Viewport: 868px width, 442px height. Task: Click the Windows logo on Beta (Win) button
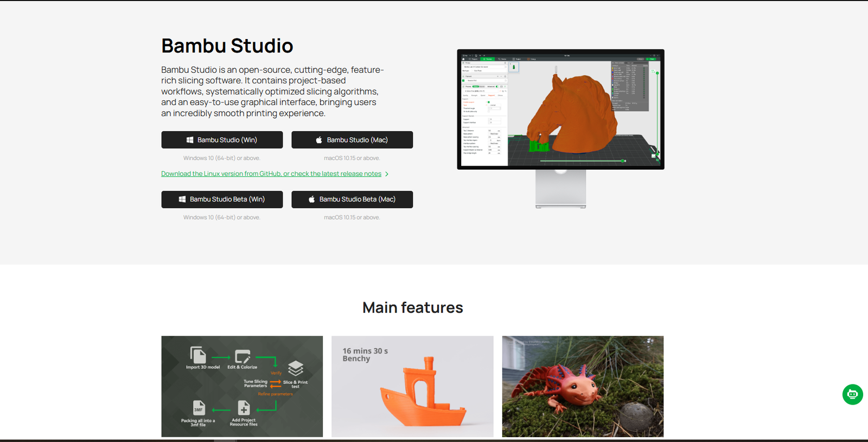[x=182, y=200]
